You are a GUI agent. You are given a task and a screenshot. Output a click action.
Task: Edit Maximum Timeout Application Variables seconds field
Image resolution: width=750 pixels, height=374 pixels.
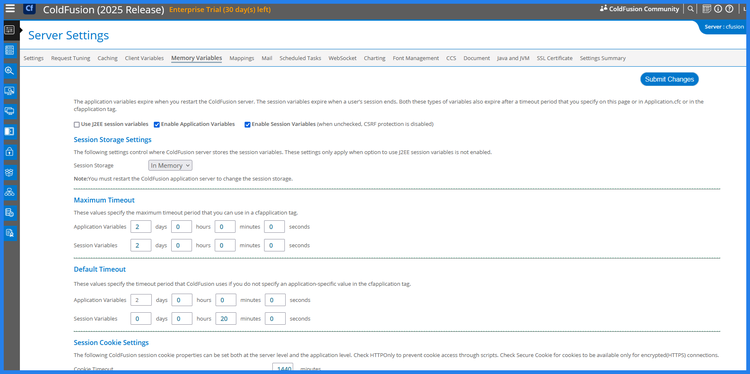[x=274, y=227]
